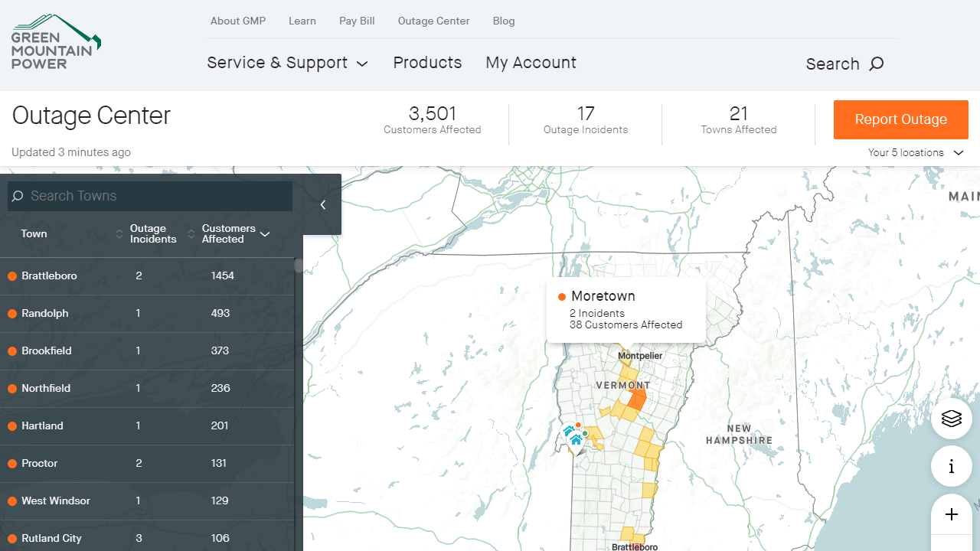The width and height of the screenshot is (980, 551).
Task: Focus the Search Towns input field
Action: [x=150, y=196]
